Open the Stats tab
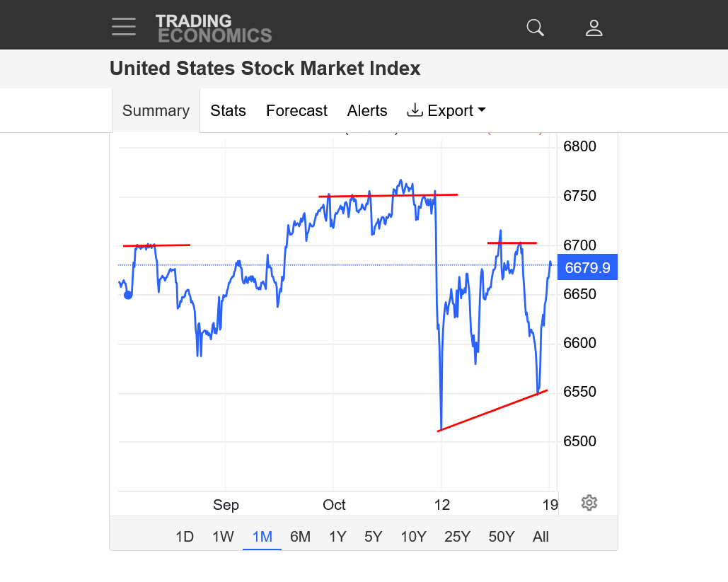Image resolution: width=728 pixels, height=582 pixels. pyautogui.click(x=228, y=111)
